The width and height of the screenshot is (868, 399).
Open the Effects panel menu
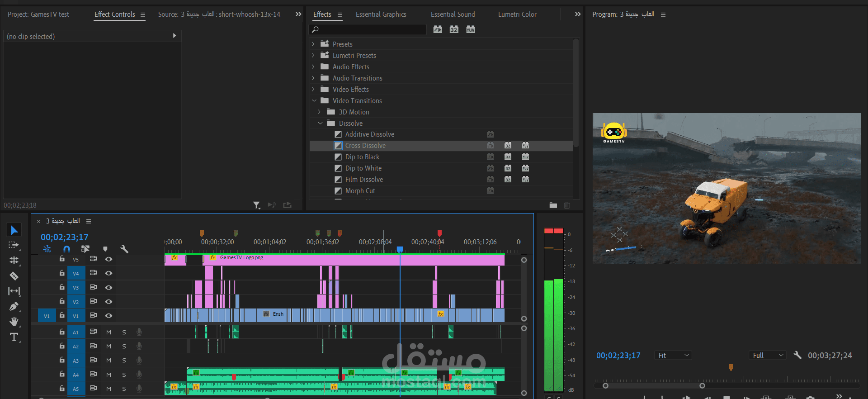340,14
